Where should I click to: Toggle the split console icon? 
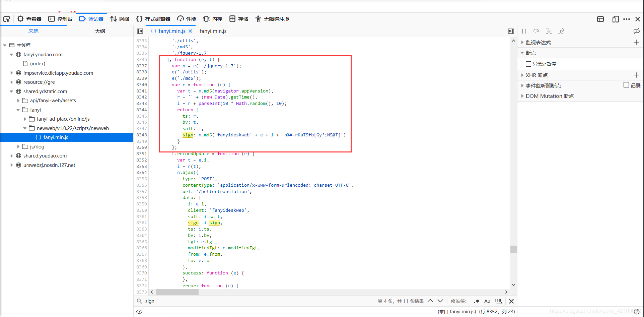click(600, 19)
